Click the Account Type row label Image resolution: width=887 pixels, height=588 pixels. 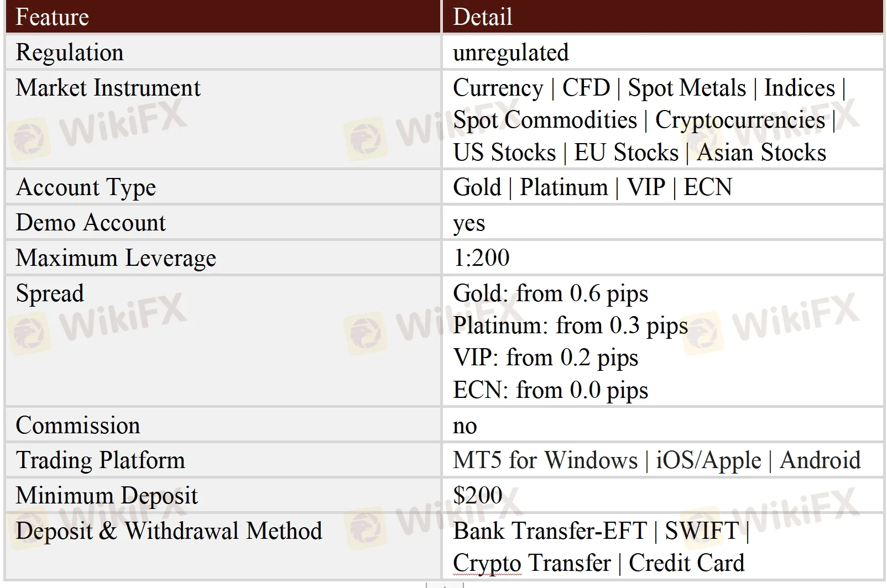pos(86,187)
